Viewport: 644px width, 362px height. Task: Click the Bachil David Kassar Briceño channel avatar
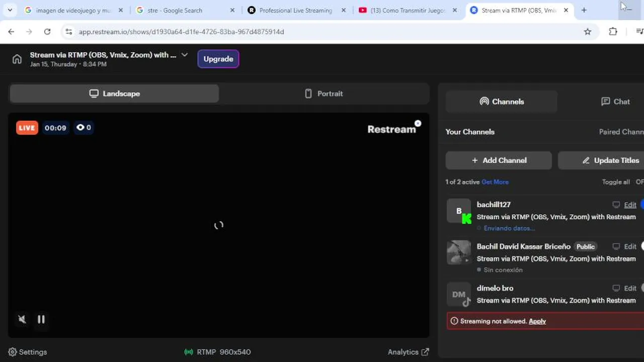click(x=459, y=252)
